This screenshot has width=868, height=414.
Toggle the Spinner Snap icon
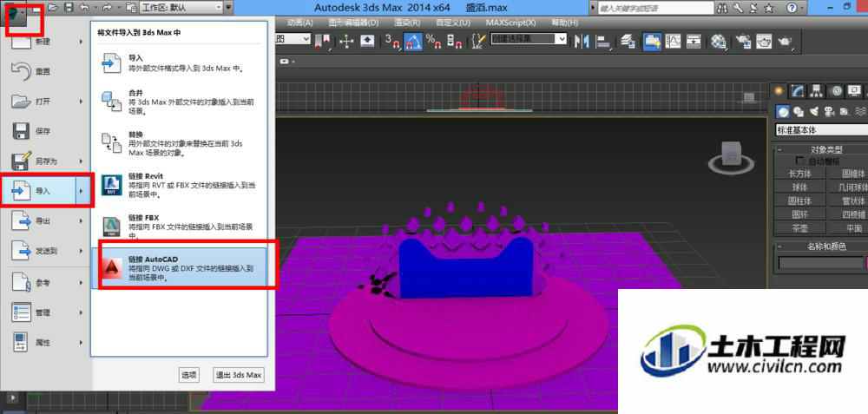tap(454, 42)
